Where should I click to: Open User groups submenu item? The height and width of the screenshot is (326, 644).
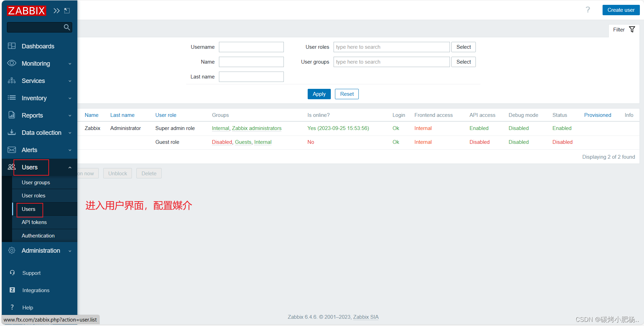pos(45,182)
